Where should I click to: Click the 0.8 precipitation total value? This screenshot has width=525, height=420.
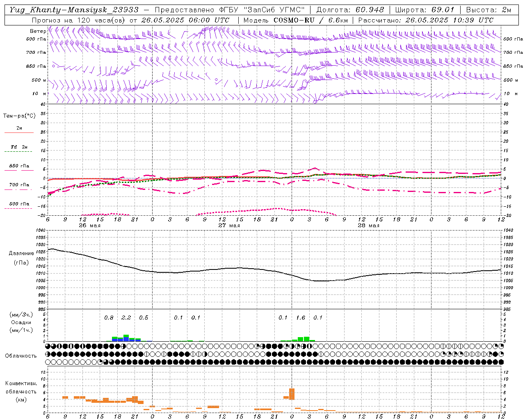pyautogui.click(x=109, y=317)
